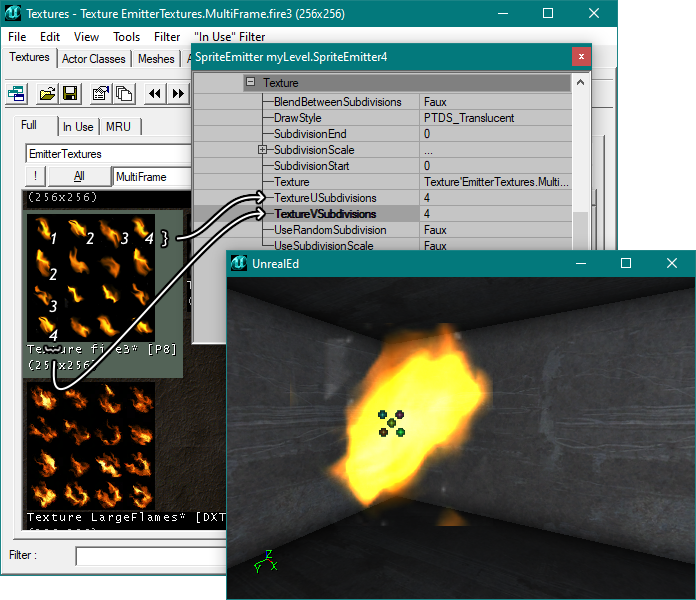Select the DrawStyle property row

(x=383, y=118)
